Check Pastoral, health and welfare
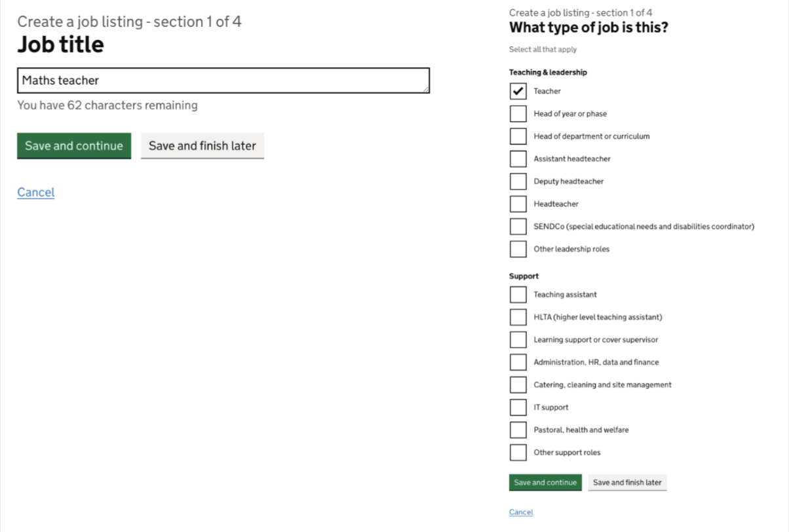The image size is (789, 532). 518,430
